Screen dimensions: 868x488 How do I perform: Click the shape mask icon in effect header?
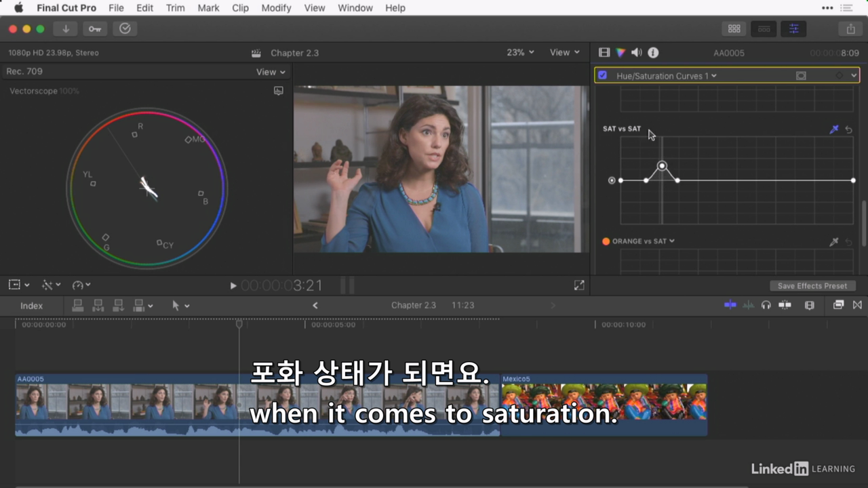(801, 76)
